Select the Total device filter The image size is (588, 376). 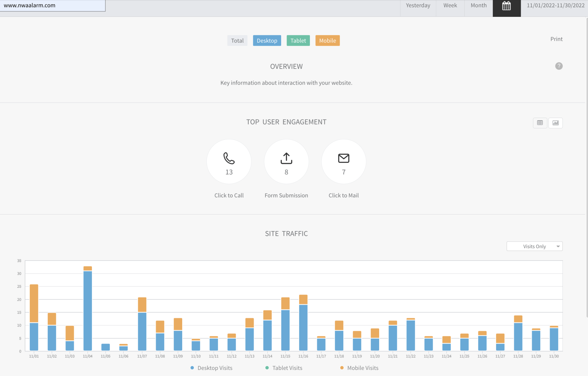coord(237,41)
